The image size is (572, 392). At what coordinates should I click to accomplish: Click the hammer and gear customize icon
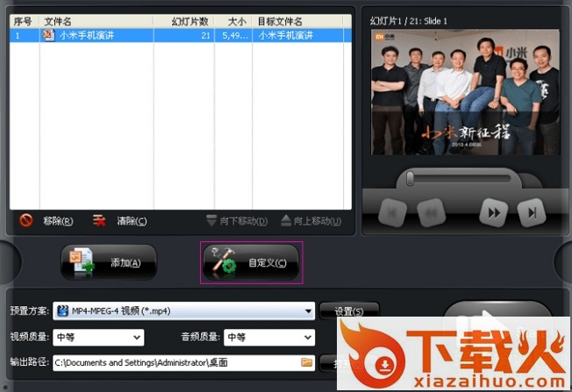pos(224,261)
